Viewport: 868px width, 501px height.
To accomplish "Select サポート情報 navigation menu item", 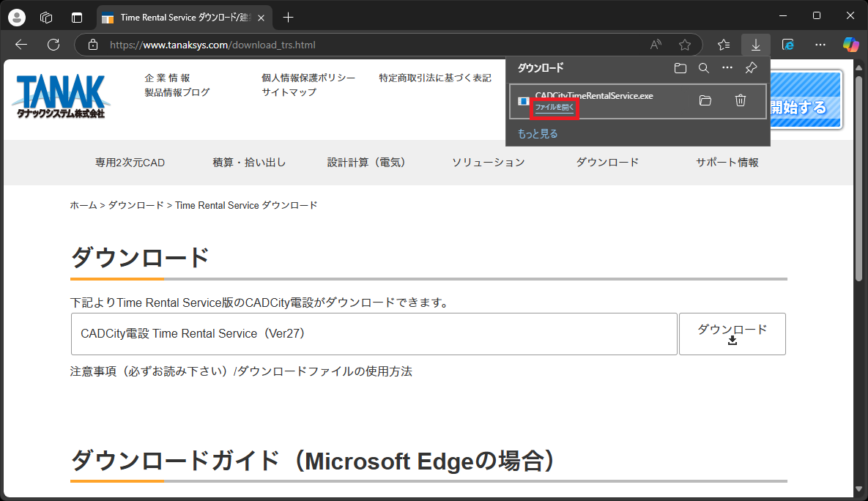I will pyautogui.click(x=727, y=163).
